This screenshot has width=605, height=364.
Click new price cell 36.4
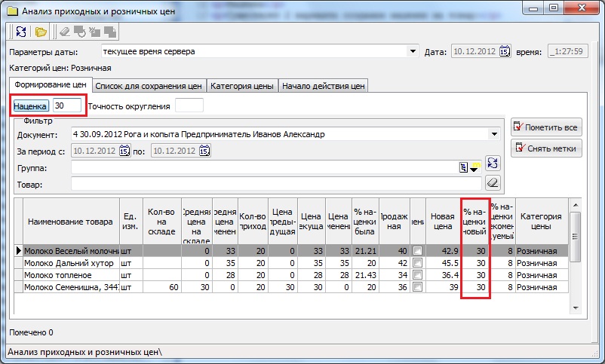coord(443,275)
